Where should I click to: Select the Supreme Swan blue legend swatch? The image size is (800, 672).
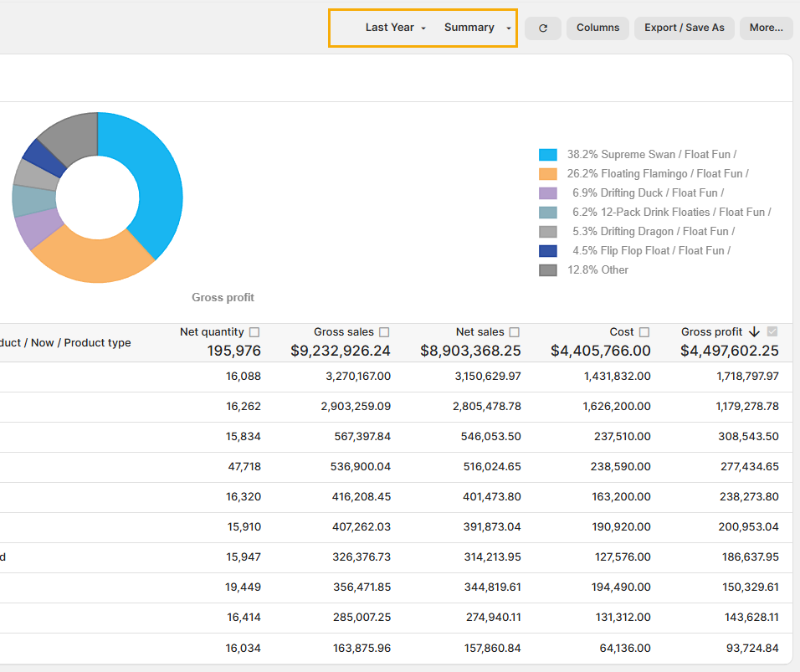tap(548, 155)
